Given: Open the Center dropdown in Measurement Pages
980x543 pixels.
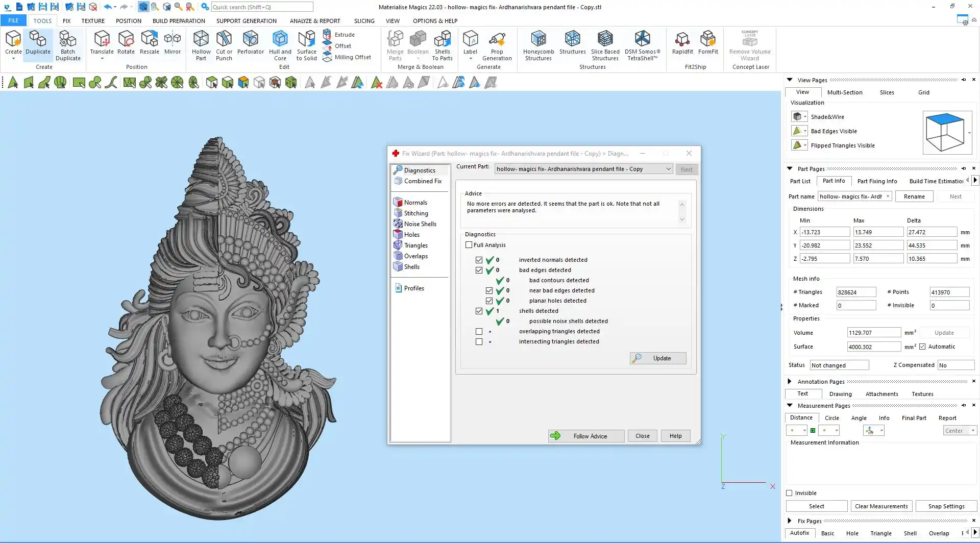Looking at the screenshot, I should point(960,431).
